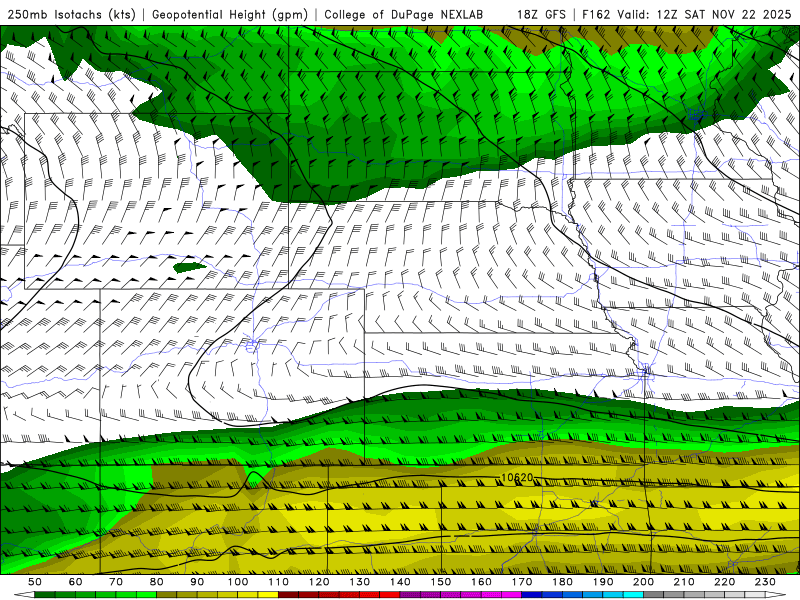Select the 130 legend value
This screenshot has height=600, width=800.
[x=360, y=582]
